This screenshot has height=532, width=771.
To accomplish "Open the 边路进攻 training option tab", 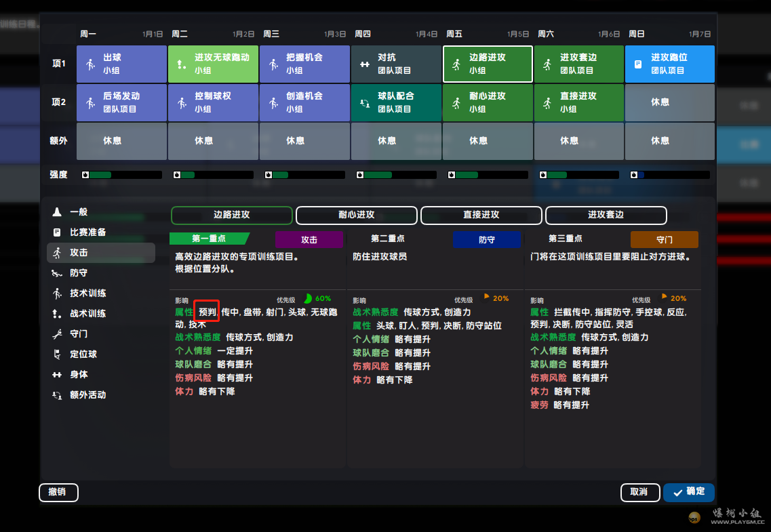I will point(232,215).
